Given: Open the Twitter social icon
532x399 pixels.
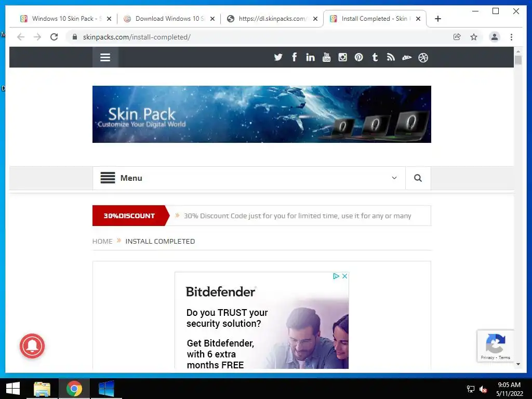Looking at the screenshot, I should 278,57.
